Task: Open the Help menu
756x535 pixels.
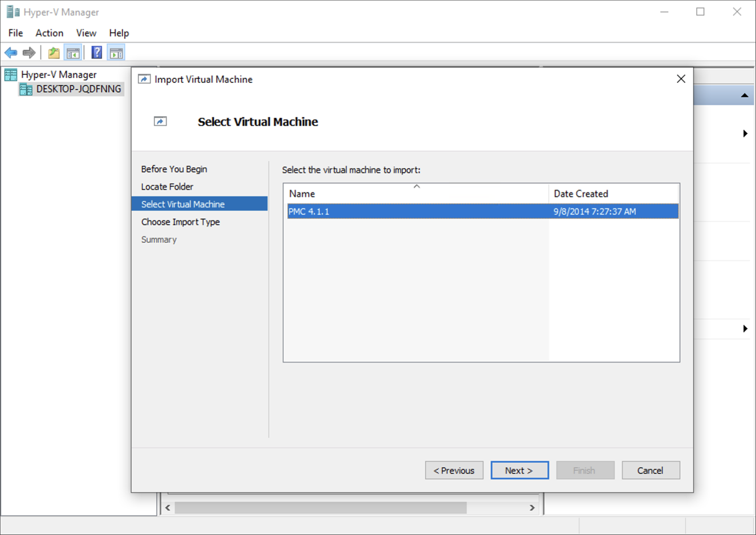Action: pyautogui.click(x=119, y=33)
